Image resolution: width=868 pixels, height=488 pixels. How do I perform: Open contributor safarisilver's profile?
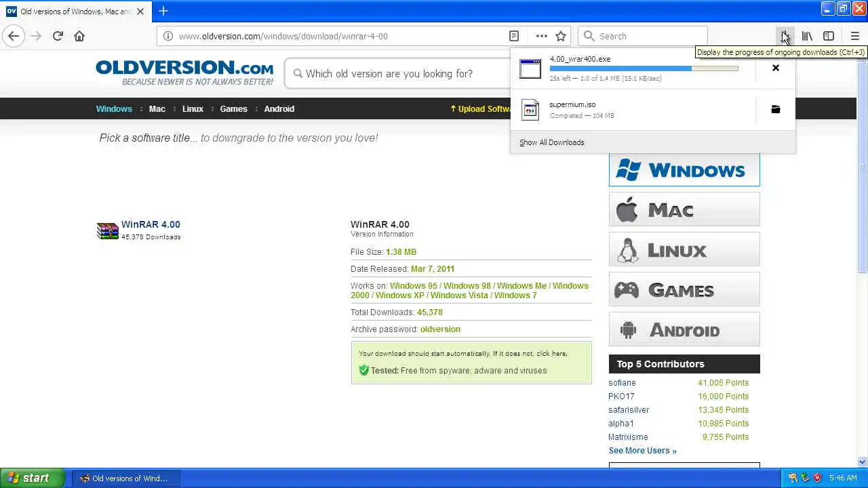tap(629, 410)
